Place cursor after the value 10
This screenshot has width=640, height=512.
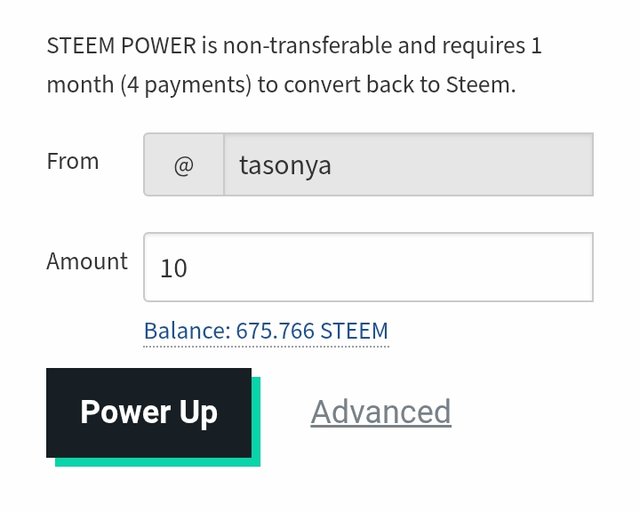[189, 269]
